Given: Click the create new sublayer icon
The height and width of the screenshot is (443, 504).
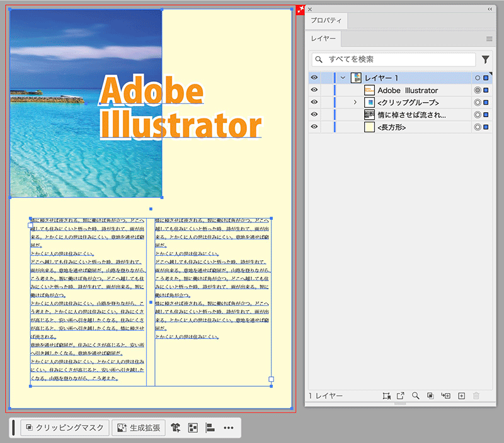Looking at the screenshot, I should click(445, 396).
